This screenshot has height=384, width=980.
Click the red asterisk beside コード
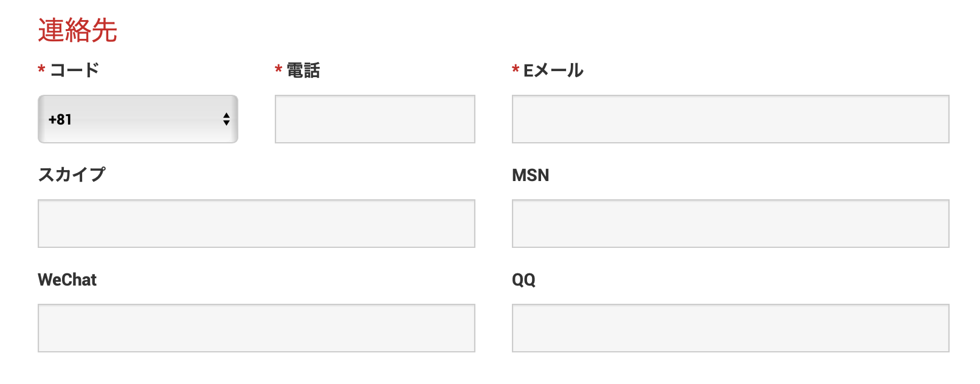pyautogui.click(x=41, y=70)
